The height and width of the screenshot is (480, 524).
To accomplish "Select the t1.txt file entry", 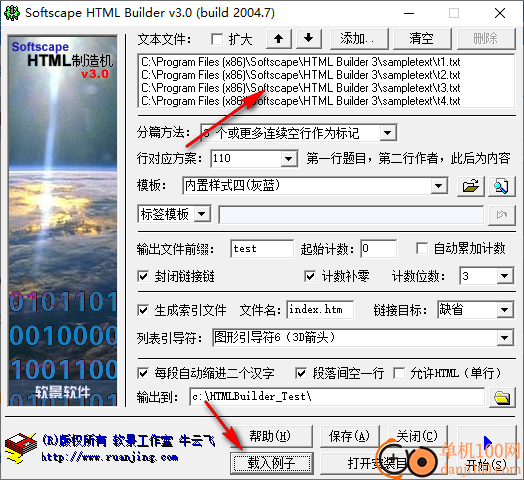I will tap(301, 62).
